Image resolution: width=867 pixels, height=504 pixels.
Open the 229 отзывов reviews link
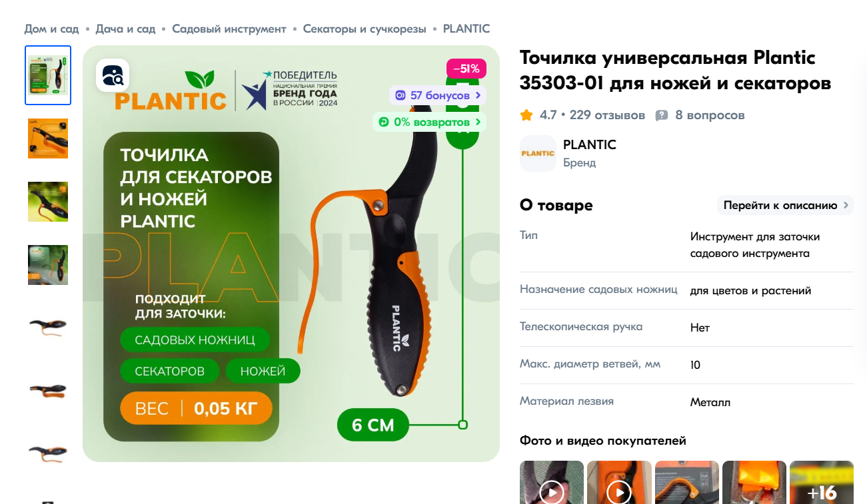point(607,115)
